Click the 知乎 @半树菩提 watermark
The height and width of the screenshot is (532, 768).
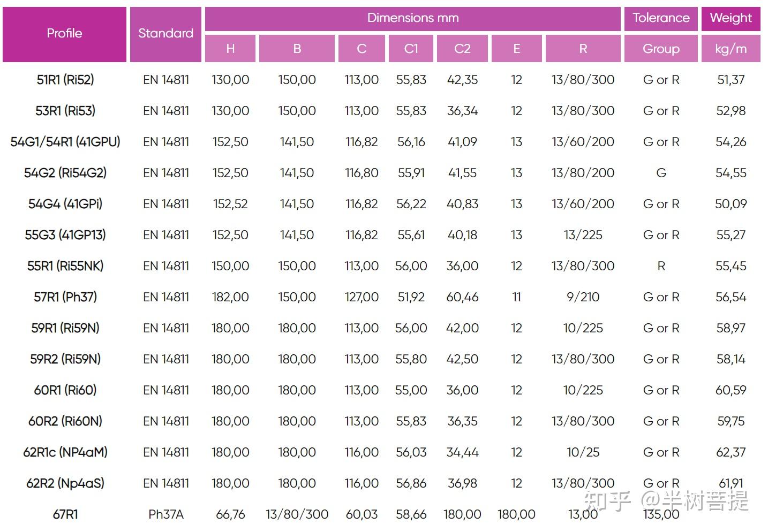click(x=666, y=500)
